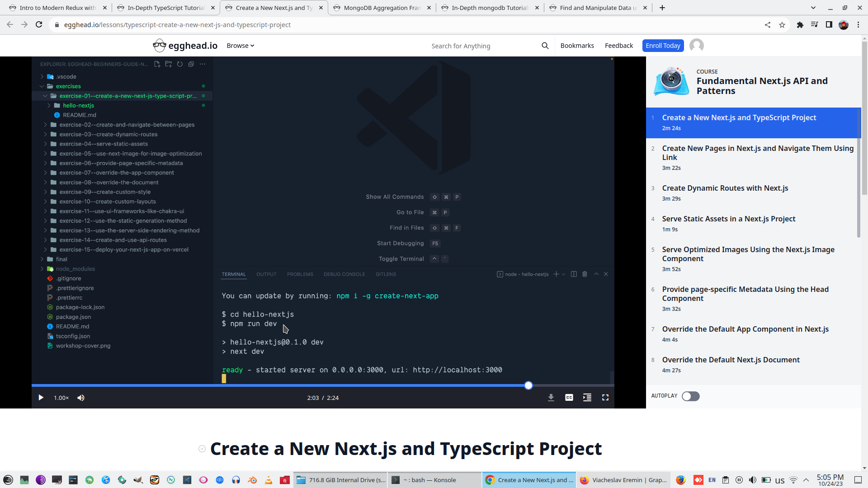Switch to the OUTPUT terminal tab
Screen dimensions: 868x488
(266, 274)
